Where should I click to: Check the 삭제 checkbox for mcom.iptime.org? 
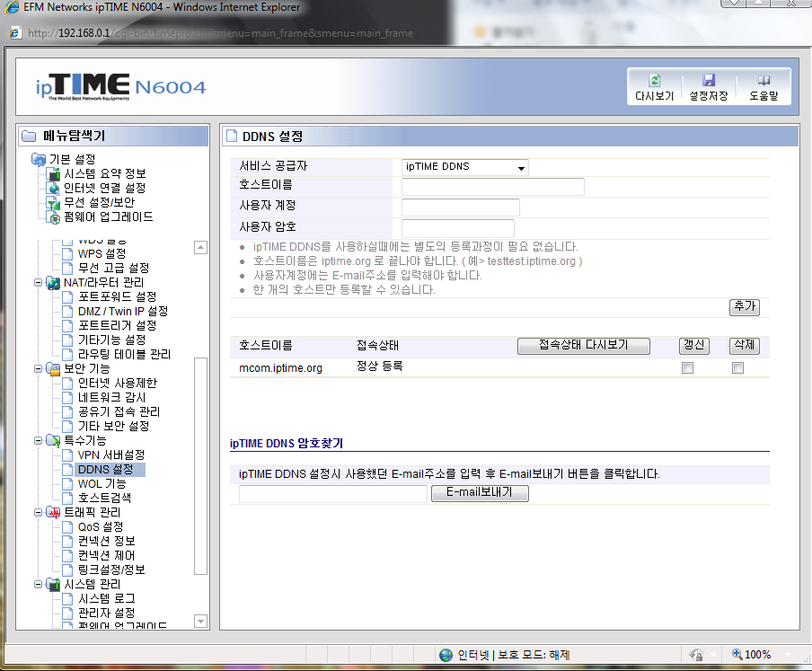pyautogui.click(x=738, y=368)
